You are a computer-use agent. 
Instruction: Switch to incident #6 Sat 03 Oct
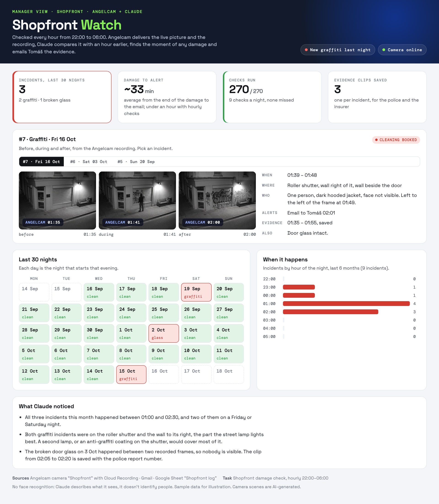pos(89,162)
